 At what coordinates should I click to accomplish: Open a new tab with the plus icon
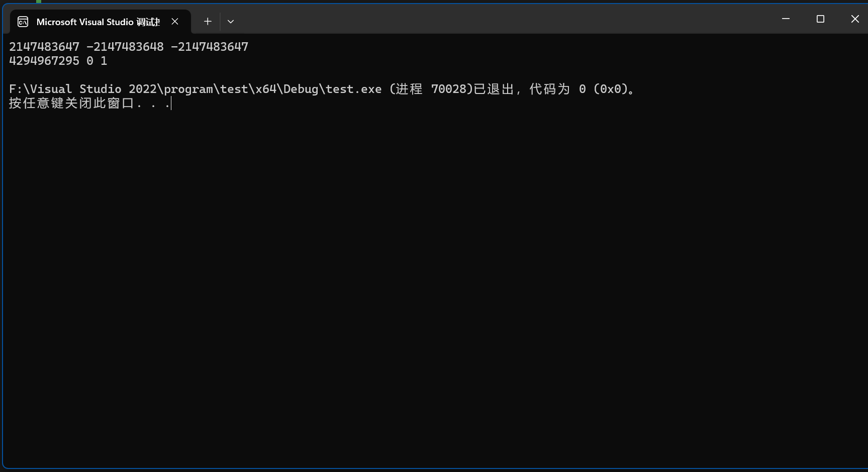[208, 22]
